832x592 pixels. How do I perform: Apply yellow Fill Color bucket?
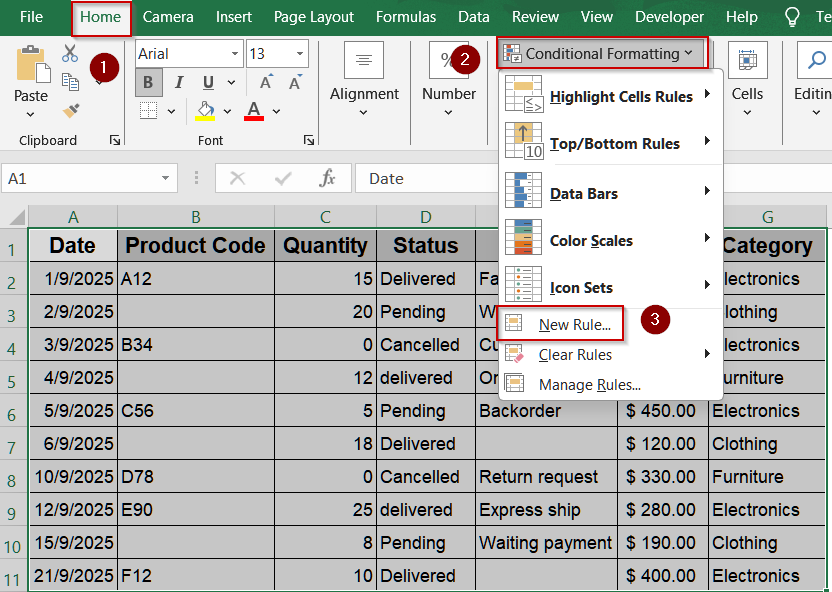(x=205, y=111)
